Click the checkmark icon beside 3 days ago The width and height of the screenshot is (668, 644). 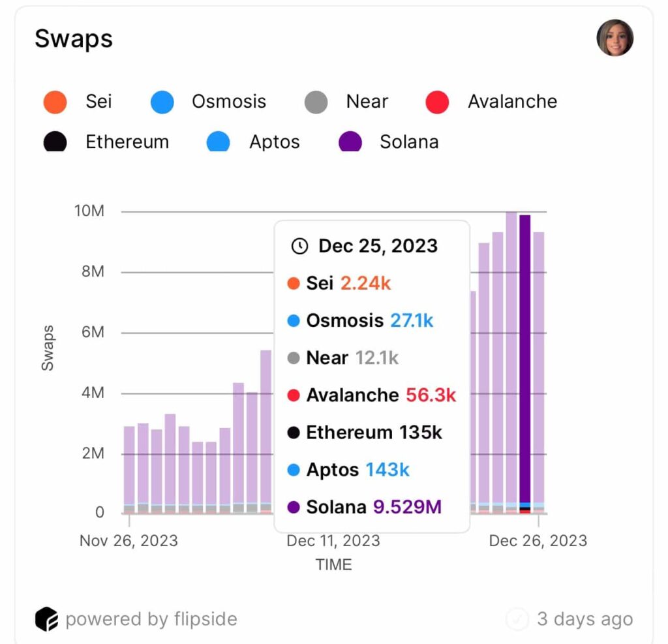(x=517, y=619)
